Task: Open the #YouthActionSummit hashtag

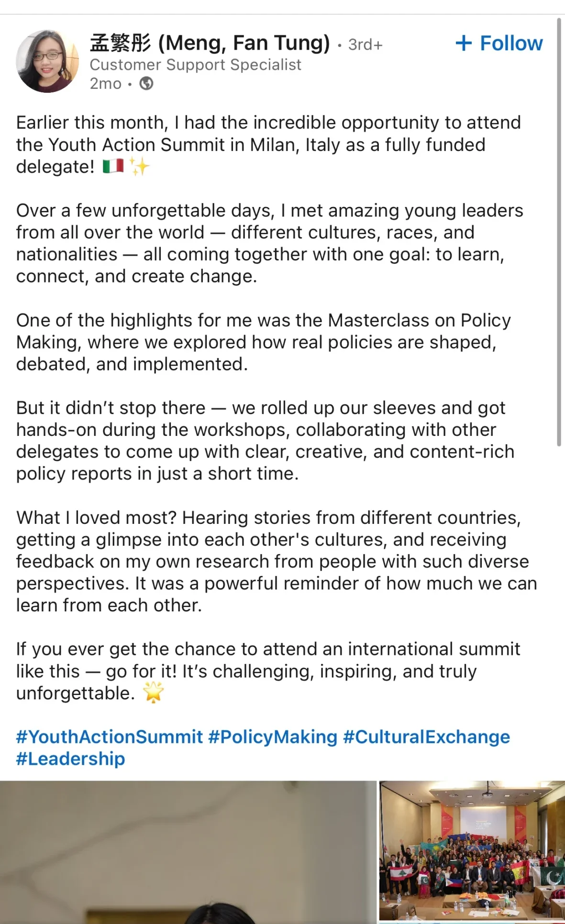Action: pos(110,737)
